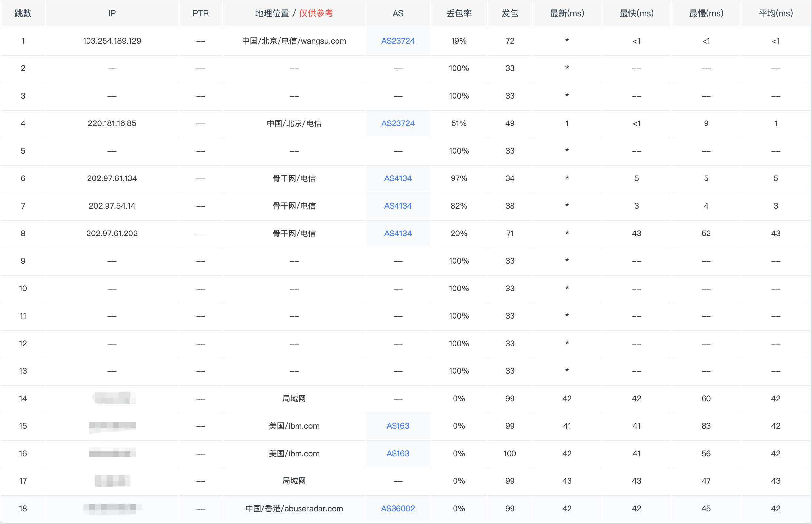Click AS163 link in hop 16 row
Screen dimensions: 812x524
coord(398,454)
